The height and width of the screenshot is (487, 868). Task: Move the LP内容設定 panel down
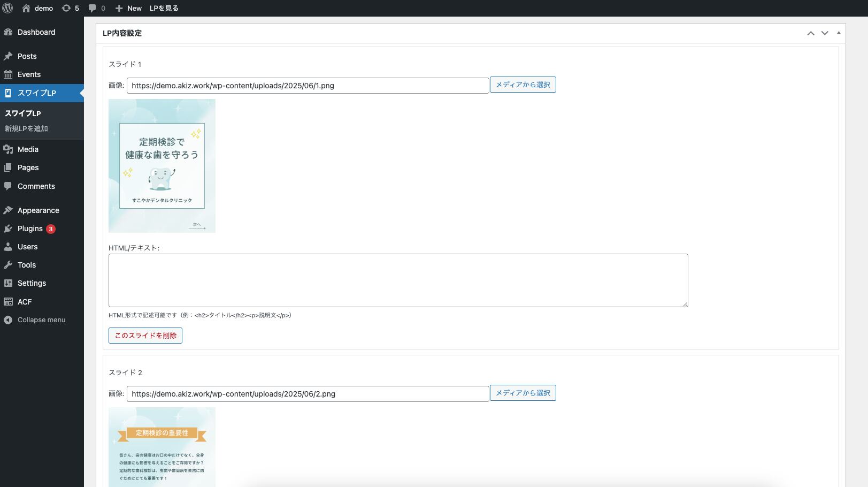[825, 33]
